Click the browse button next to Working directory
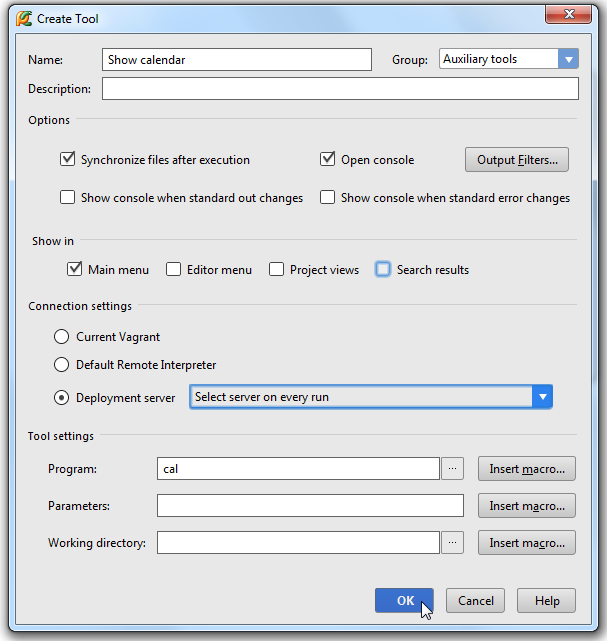The height and width of the screenshot is (641, 607). click(x=452, y=542)
